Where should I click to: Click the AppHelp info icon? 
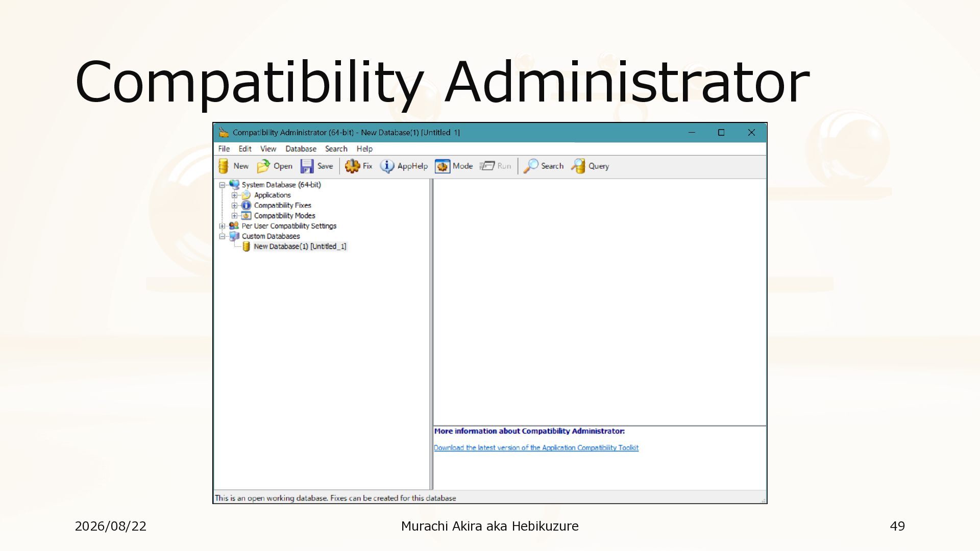(x=387, y=166)
